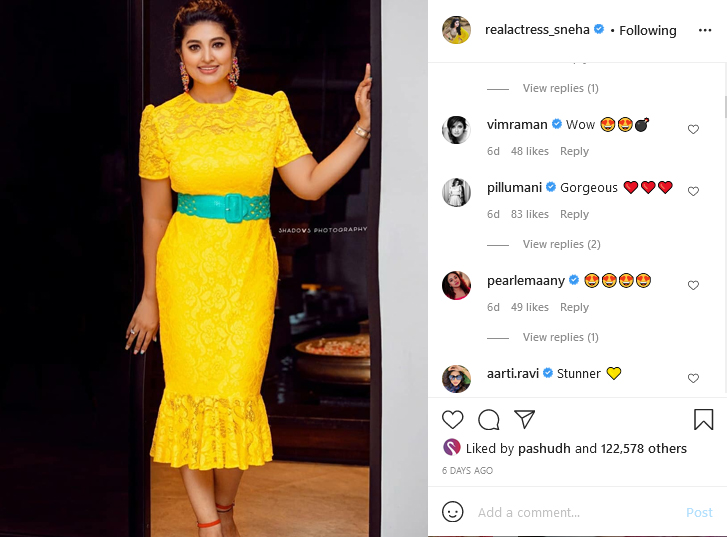
Task: Like pillumani's Gorgeous comment
Action: point(693,192)
